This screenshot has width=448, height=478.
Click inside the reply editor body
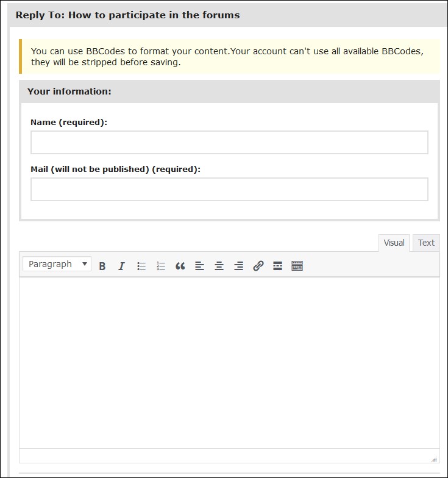[x=229, y=363]
